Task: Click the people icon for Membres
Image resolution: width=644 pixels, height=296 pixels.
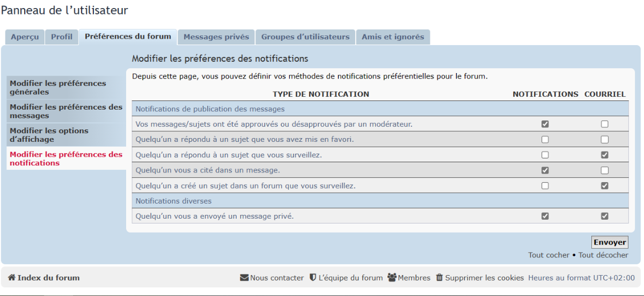Action: tap(392, 278)
